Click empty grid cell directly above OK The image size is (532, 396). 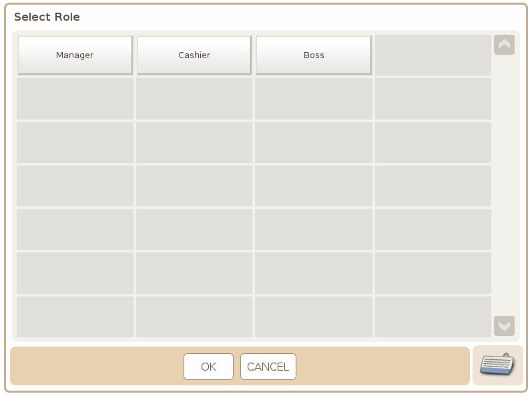pyautogui.click(x=194, y=317)
